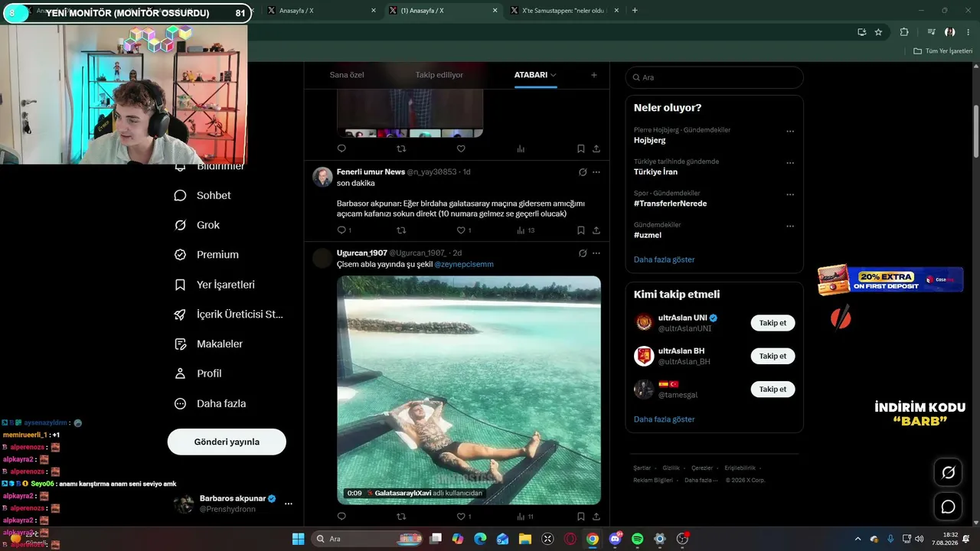
Task: Go to Profil in the sidebar
Action: point(198,373)
